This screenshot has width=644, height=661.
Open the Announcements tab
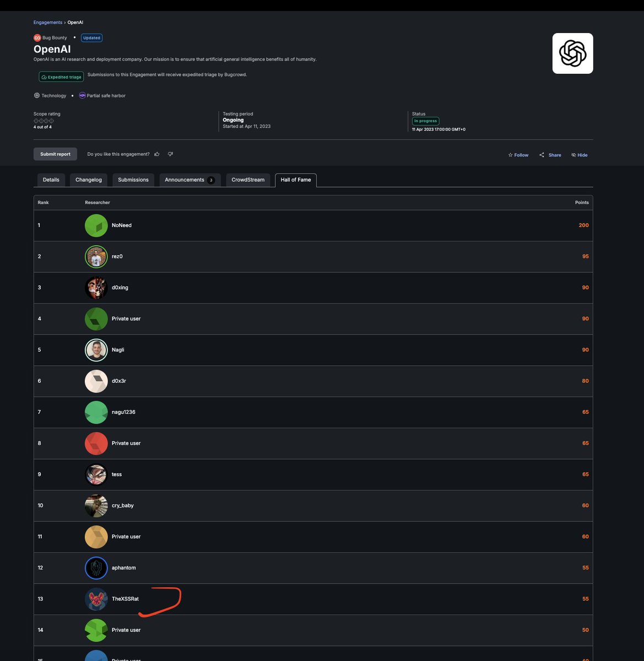[x=190, y=180]
